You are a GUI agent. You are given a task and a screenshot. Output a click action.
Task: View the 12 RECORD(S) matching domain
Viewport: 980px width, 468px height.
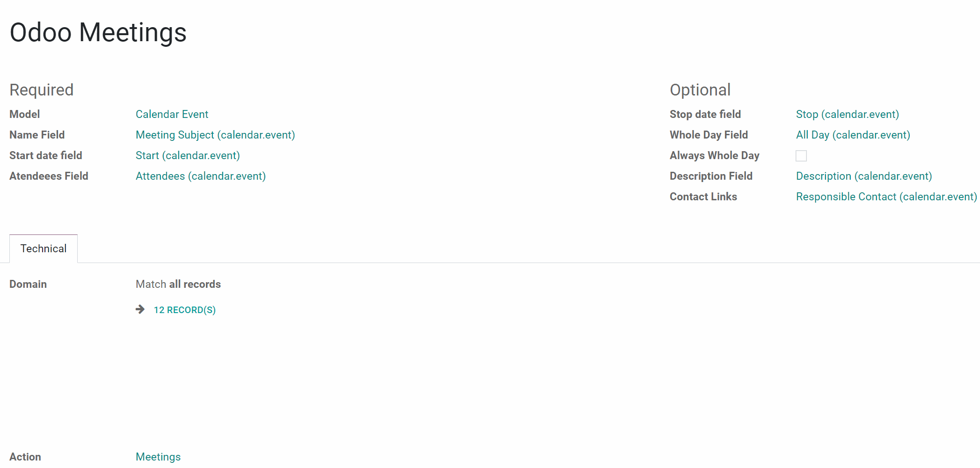pyautogui.click(x=185, y=310)
